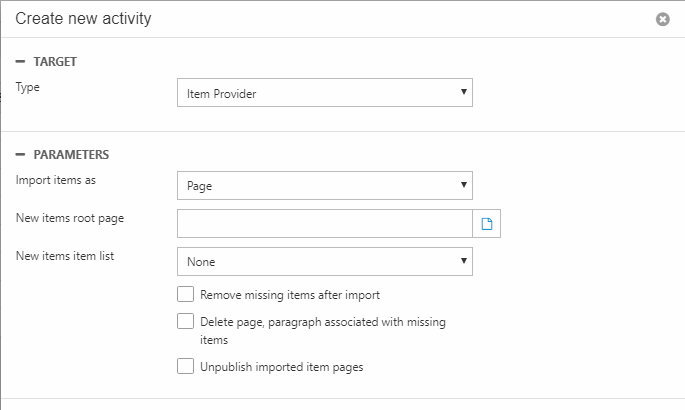The height and width of the screenshot is (410, 685).
Task: Enable Remove missing items after import
Action: coord(185,295)
